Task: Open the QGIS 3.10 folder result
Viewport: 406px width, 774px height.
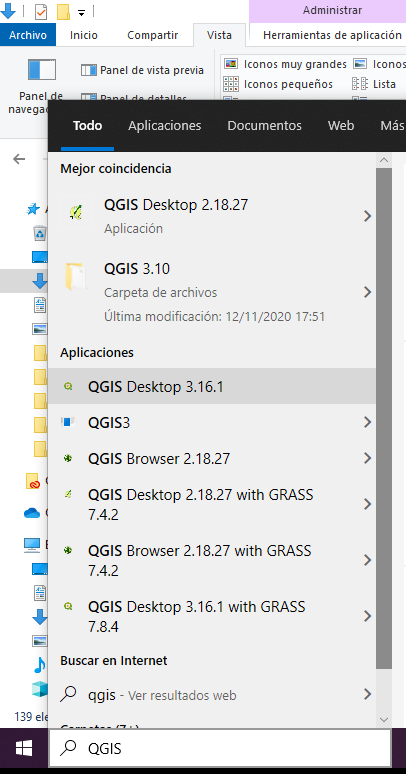Action: pos(211,292)
